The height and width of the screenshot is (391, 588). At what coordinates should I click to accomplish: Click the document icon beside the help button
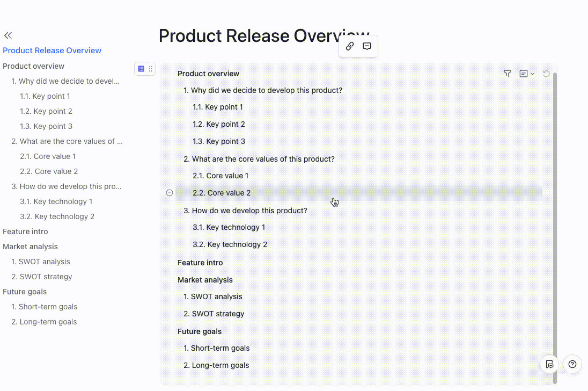point(549,364)
